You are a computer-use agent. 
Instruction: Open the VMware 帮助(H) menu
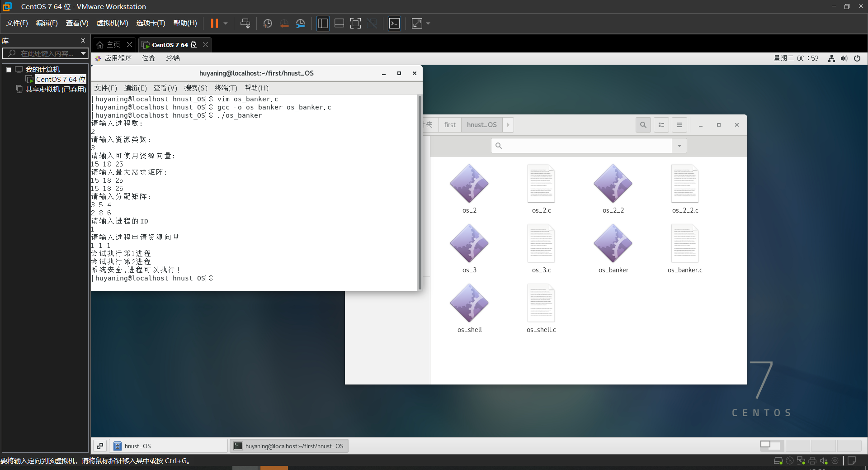tap(185, 23)
